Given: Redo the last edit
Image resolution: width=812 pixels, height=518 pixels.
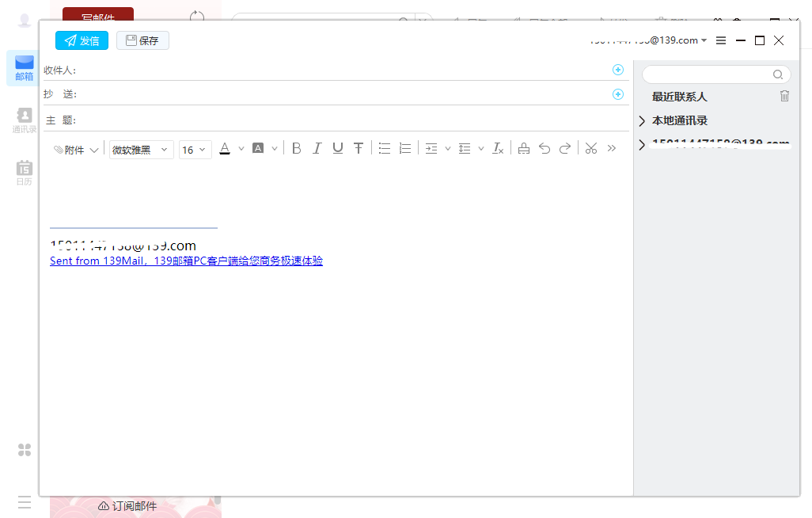Looking at the screenshot, I should (565, 148).
